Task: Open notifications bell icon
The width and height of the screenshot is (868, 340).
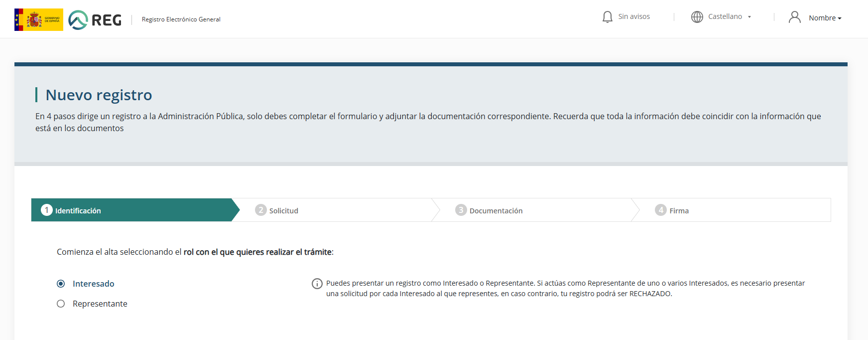Action: [x=607, y=17]
